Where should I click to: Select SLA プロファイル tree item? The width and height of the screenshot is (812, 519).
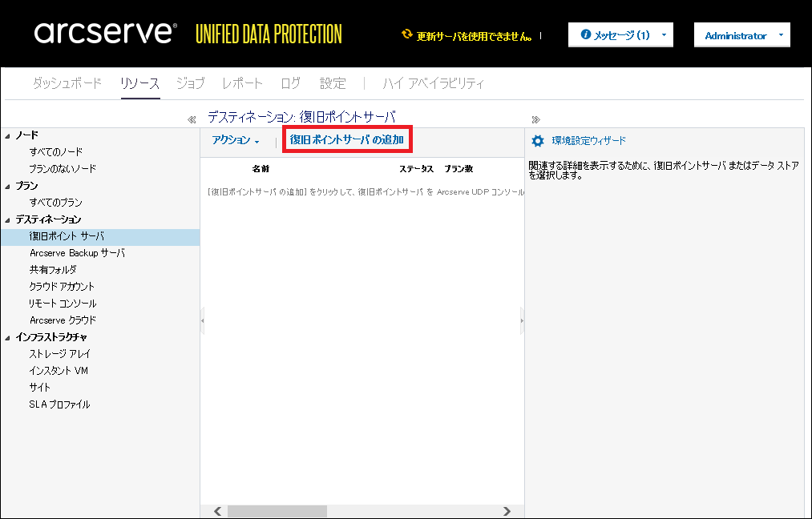59,404
